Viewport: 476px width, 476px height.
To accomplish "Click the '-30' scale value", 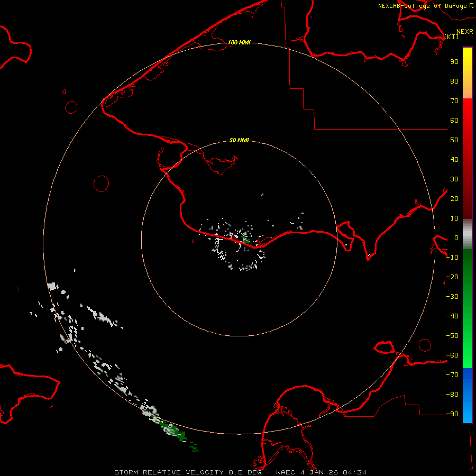I will 452,297.
